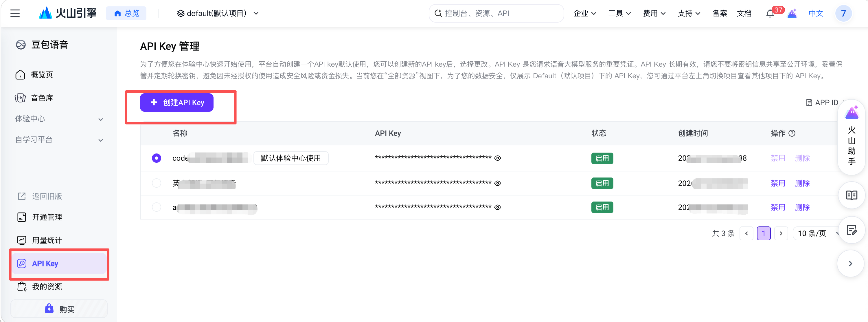Screen dimensions: 868x322
Task: Select the radio for the row starting with 'a'
Action: coord(156,207)
